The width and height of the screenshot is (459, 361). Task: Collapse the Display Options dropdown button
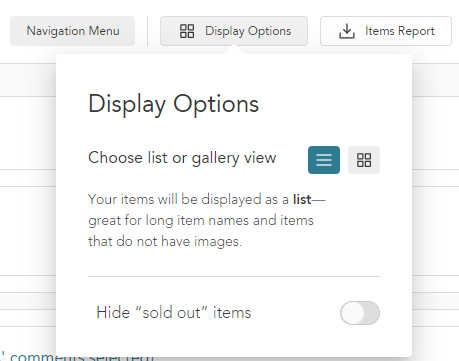[234, 31]
